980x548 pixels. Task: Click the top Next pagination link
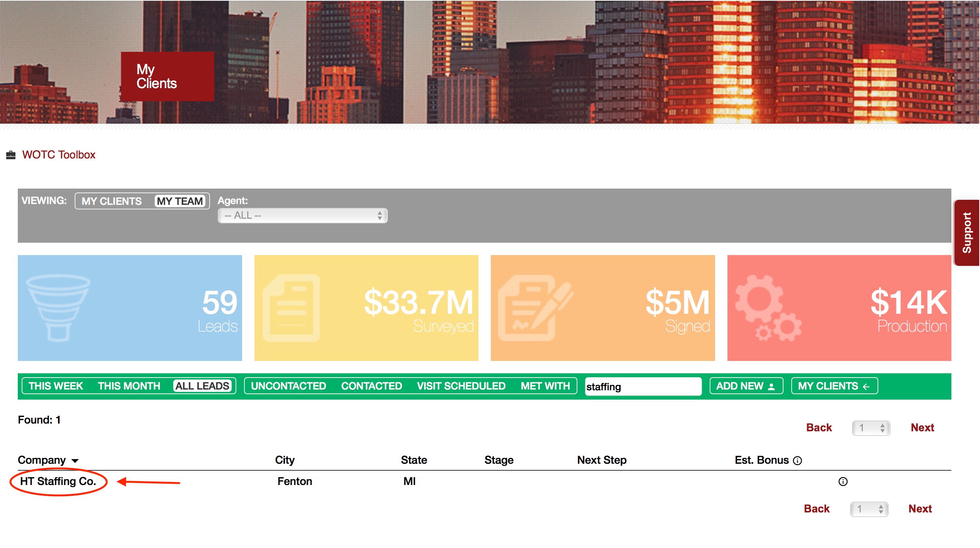(922, 427)
